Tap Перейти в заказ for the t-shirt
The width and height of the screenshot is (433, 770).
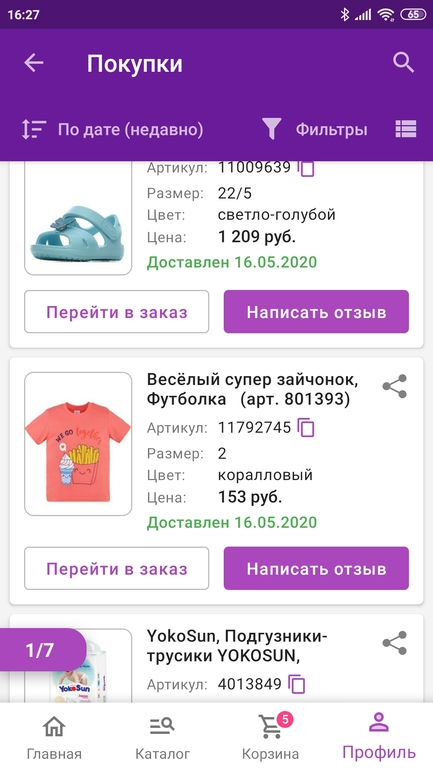117,569
